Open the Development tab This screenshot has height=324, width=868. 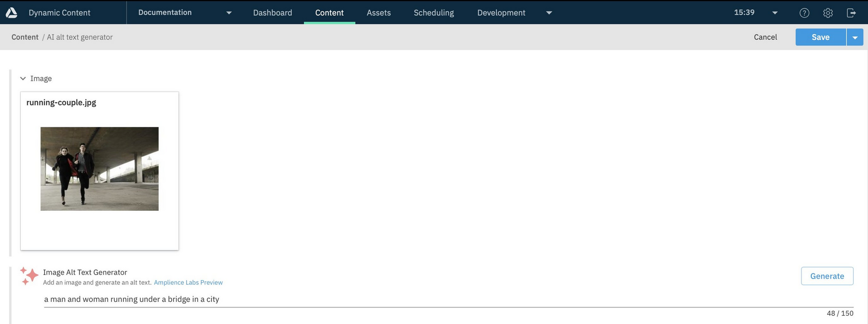[x=501, y=12]
